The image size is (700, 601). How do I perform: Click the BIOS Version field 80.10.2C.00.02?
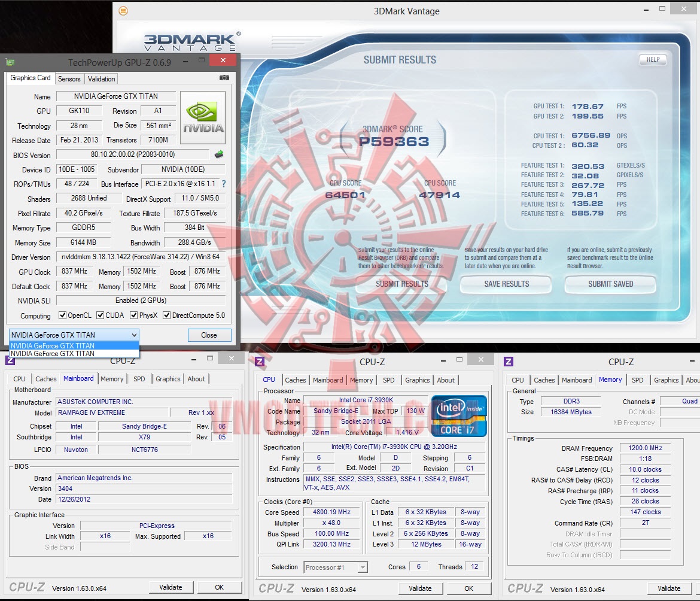(133, 154)
